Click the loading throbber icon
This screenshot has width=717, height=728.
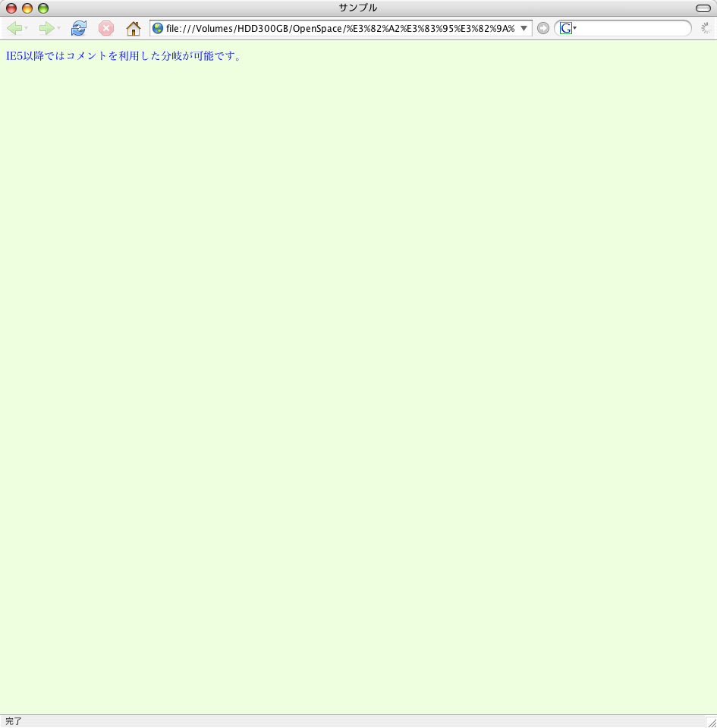click(706, 28)
